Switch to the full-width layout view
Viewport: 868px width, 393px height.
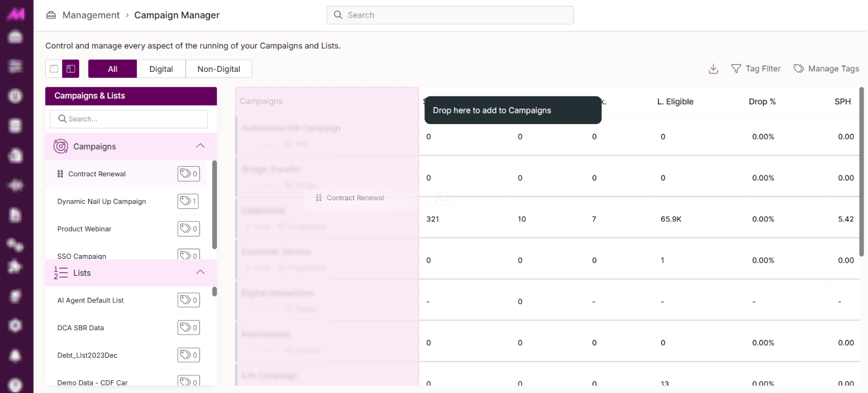click(x=54, y=69)
